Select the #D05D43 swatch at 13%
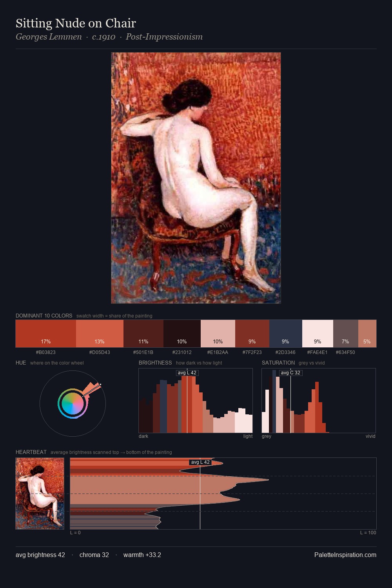Image resolution: width=392 pixels, height=588 pixels. tap(100, 334)
